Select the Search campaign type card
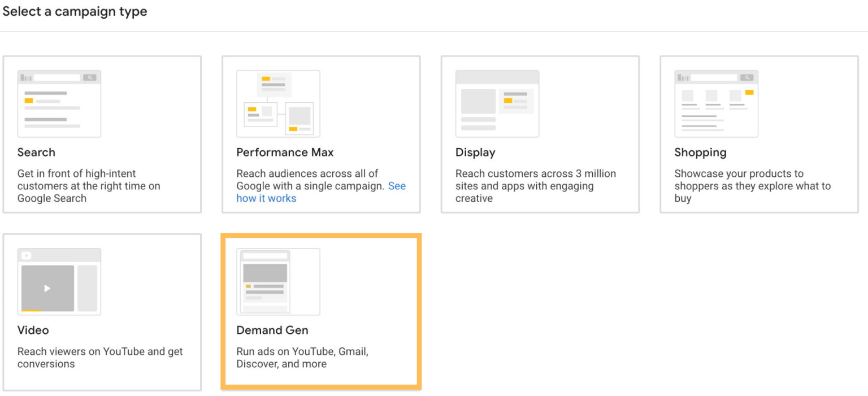This screenshot has height=396, width=868. pos(102,134)
